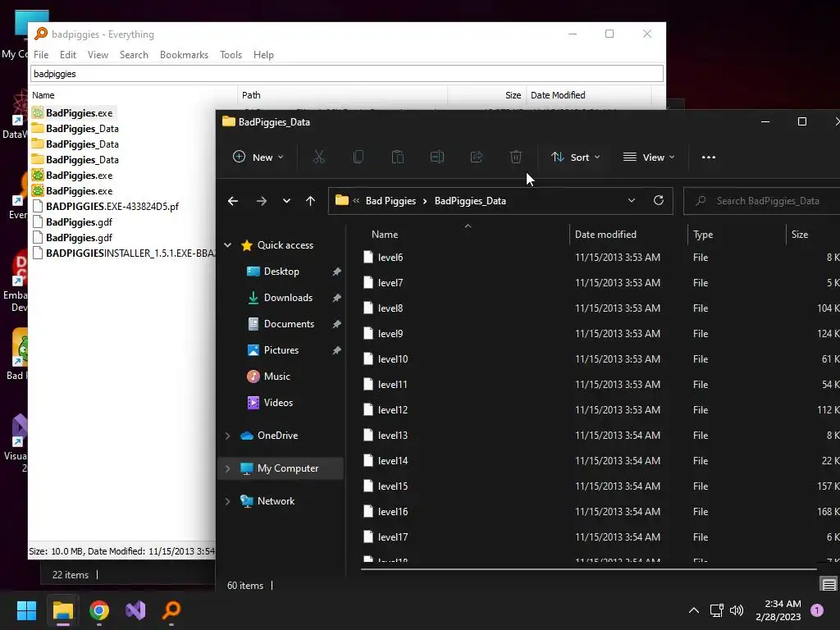Expand the OneDrive tree node
Viewport: 840px width, 630px height.
(x=228, y=436)
